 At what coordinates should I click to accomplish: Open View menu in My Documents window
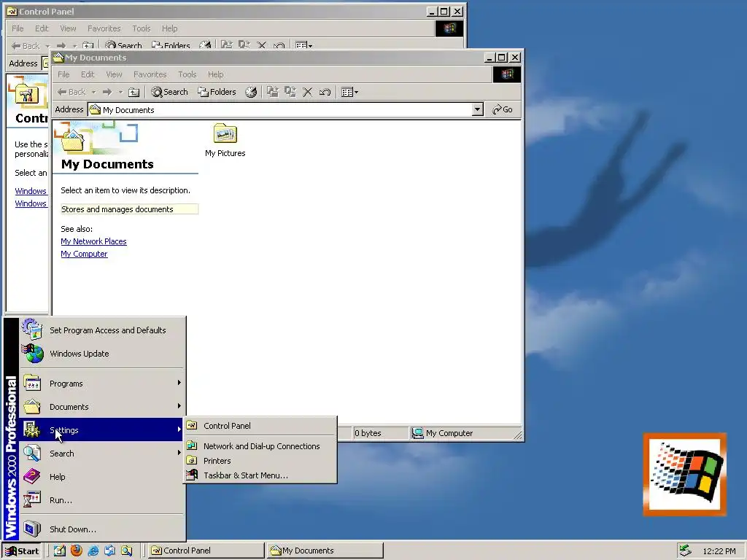(x=114, y=74)
